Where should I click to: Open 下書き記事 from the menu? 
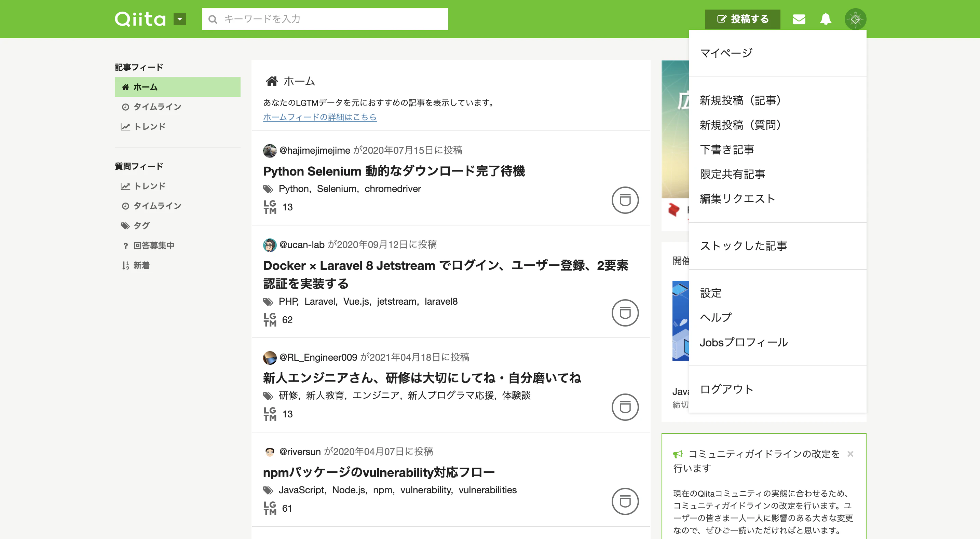click(x=727, y=150)
